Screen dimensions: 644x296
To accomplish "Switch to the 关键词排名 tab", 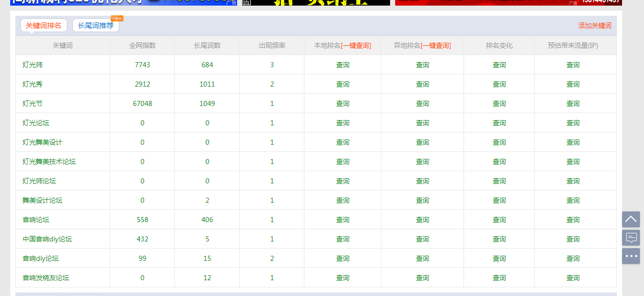I will point(43,25).
